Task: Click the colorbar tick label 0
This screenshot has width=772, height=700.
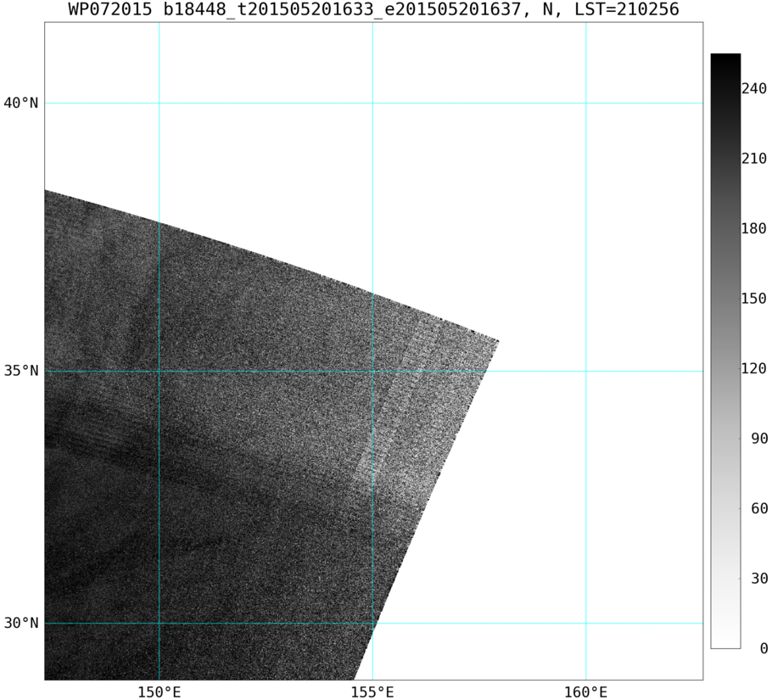Action: tap(764, 648)
